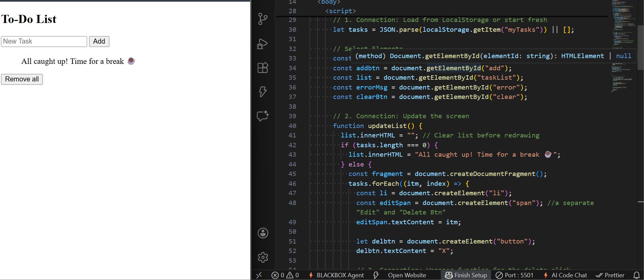Click Open Website in status bar
This screenshot has height=280, width=644.
(407, 275)
